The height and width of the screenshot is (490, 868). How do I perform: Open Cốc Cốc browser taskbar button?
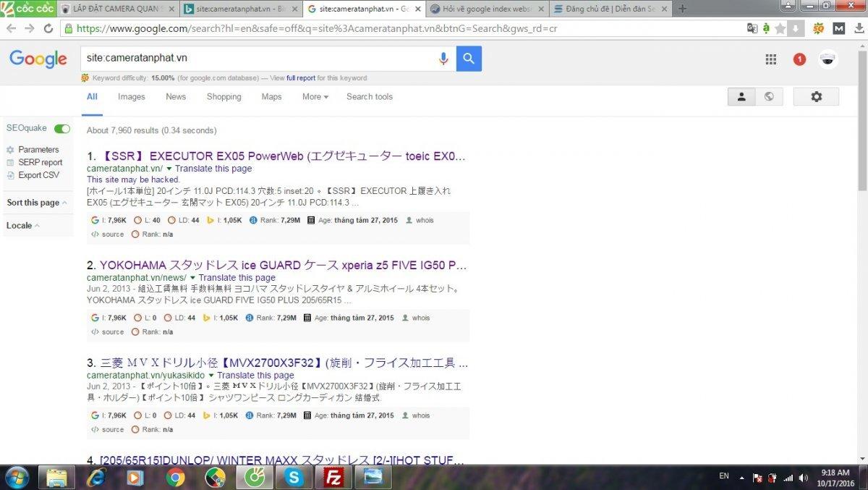coord(255,477)
